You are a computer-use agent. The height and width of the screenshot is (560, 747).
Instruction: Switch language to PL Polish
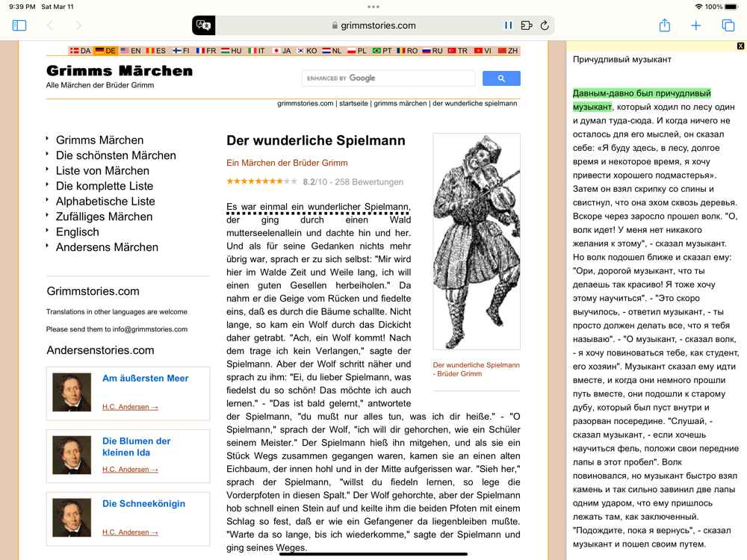(357, 51)
